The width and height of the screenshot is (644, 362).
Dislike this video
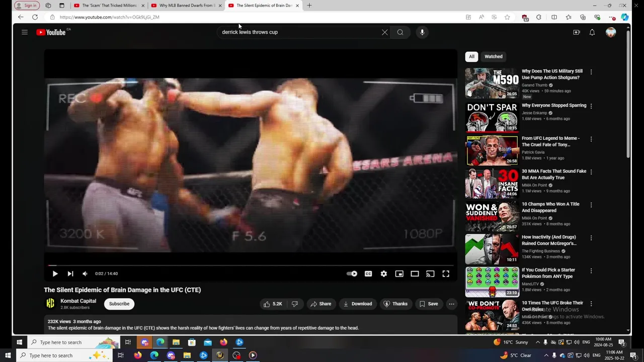pyautogui.click(x=295, y=304)
